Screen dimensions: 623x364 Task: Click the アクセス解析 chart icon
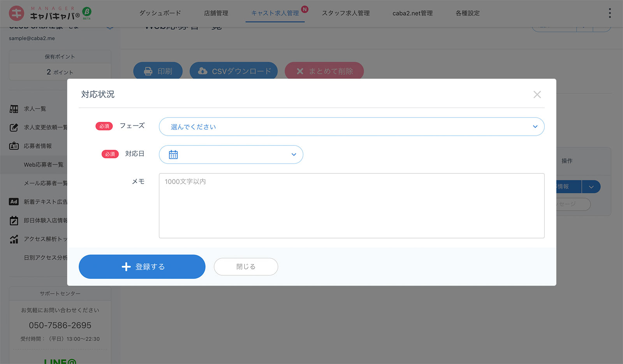pyautogui.click(x=14, y=239)
